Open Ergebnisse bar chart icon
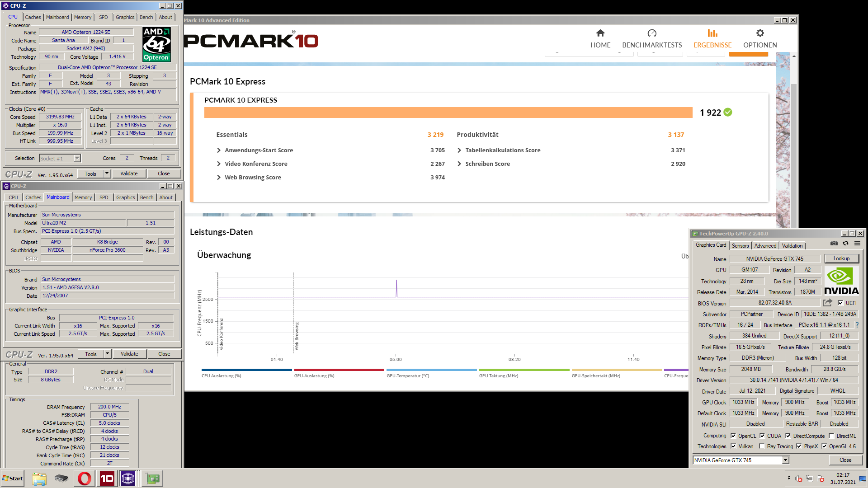 point(712,33)
